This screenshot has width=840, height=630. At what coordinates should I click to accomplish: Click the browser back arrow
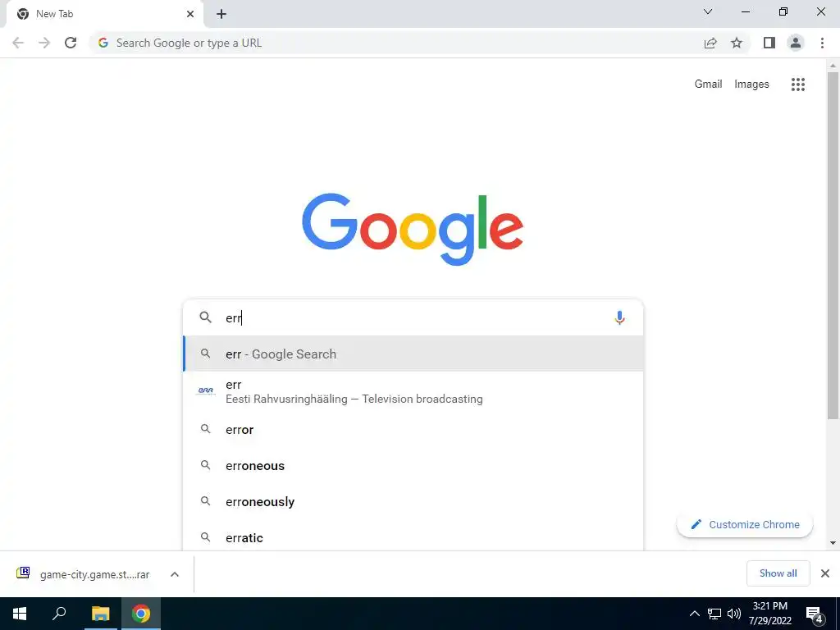[x=18, y=43]
